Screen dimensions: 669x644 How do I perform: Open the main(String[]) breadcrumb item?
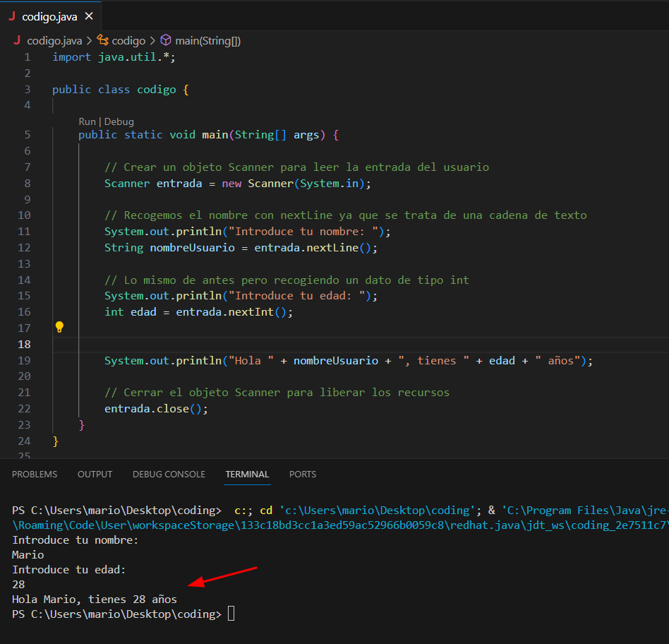pyautogui.click(x=207, y=41)
